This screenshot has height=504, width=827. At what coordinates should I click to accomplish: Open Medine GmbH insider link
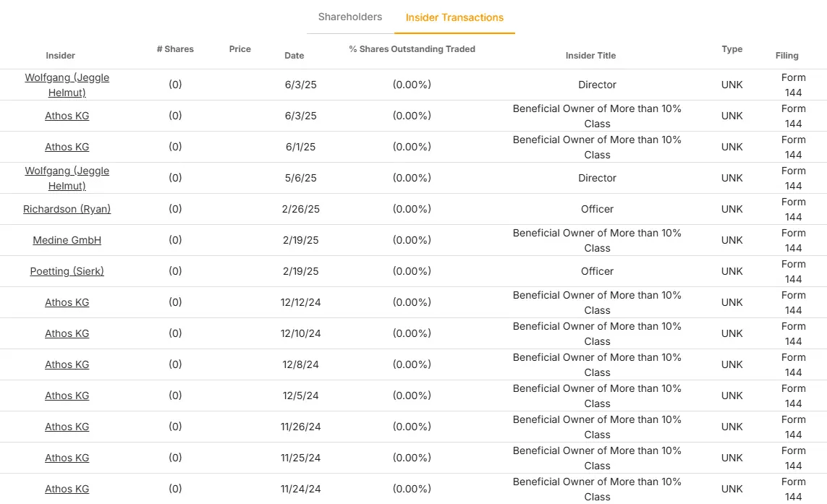[67, 240]
